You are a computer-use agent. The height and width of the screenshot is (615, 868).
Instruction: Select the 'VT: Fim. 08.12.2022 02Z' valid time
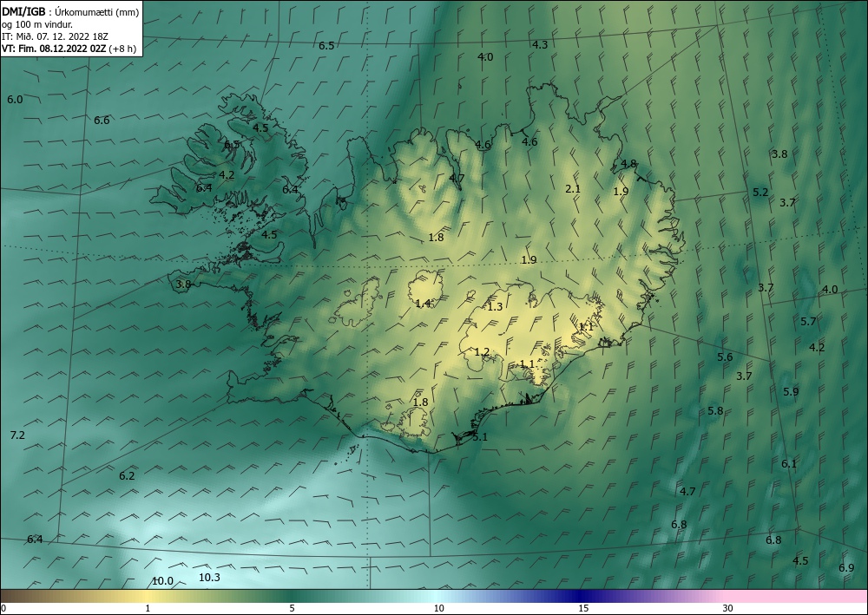pos(54,49)
